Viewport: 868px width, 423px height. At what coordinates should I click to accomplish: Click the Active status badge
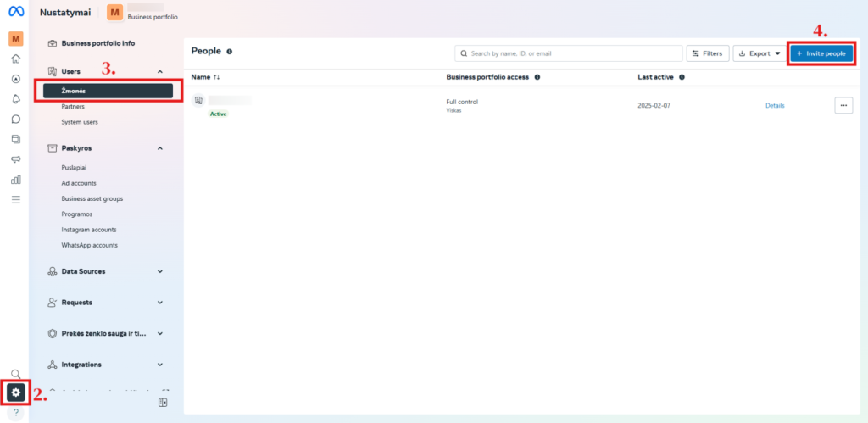click(218, 114)
